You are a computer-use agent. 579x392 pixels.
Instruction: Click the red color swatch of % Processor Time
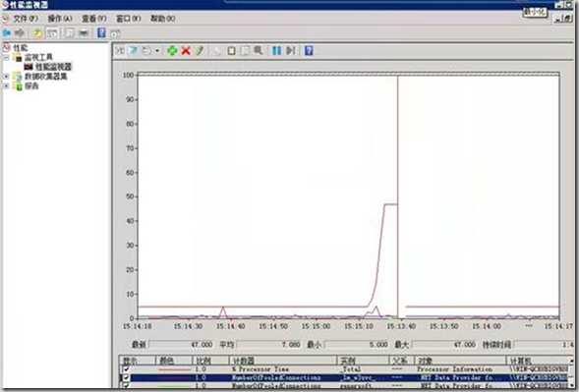coord(174,368)
